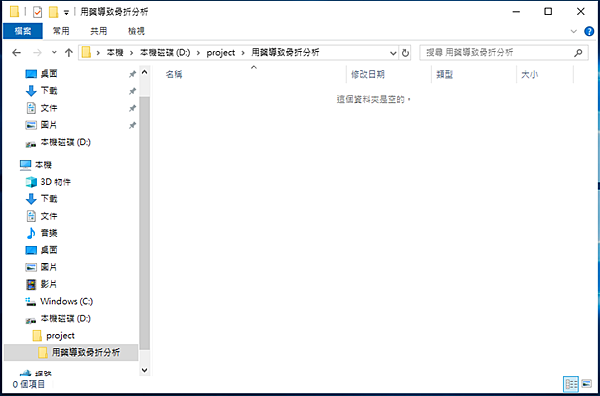Switch to large icons view layout
This screenshot has width=600, height=396.
click(x=586, y=384)
